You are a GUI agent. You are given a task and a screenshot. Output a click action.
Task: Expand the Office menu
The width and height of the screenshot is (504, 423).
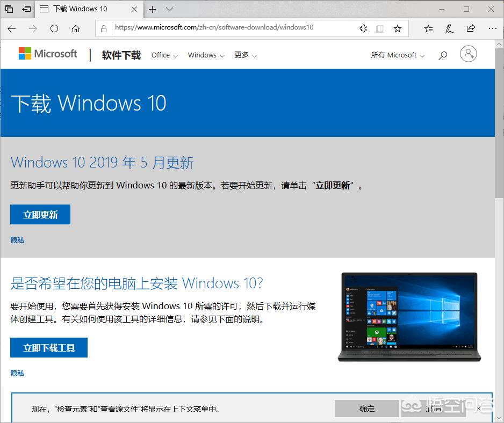tap(164, 55)
